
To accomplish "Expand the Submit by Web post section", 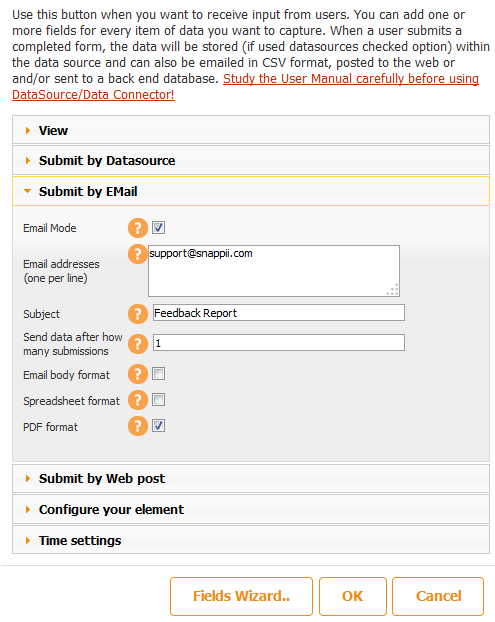I will (251, 478).
